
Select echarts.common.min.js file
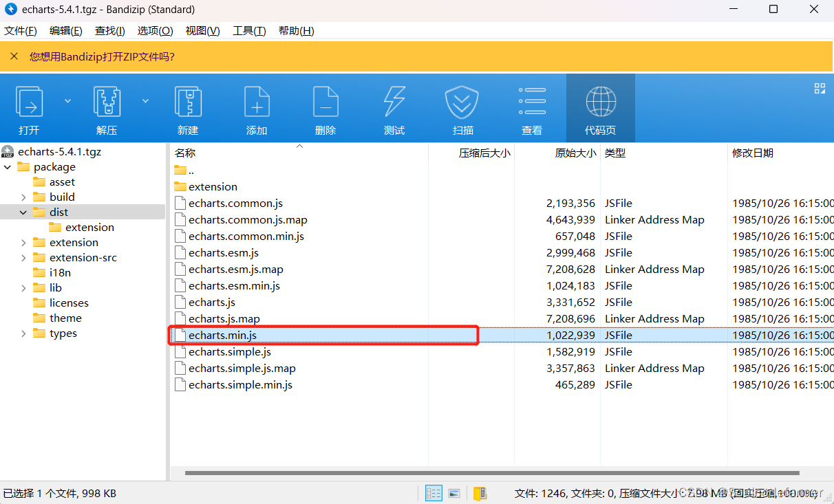239,236
